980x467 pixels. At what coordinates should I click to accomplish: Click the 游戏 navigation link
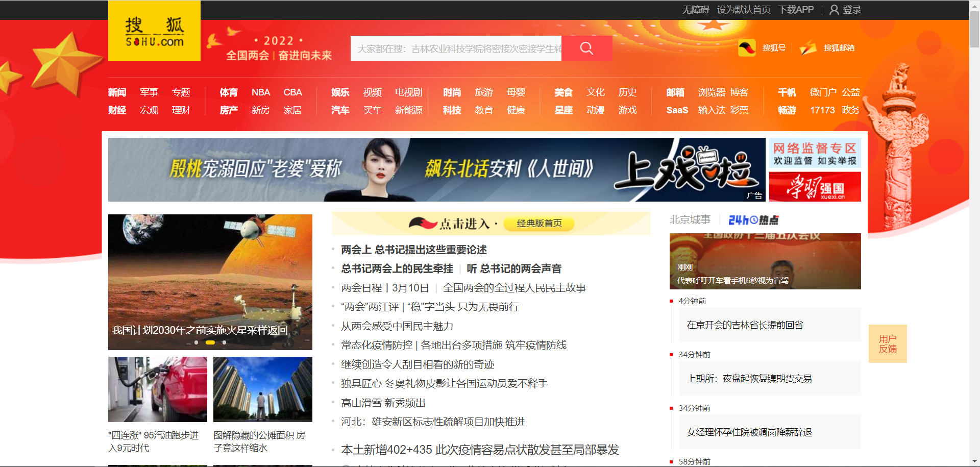pos(627,110)
